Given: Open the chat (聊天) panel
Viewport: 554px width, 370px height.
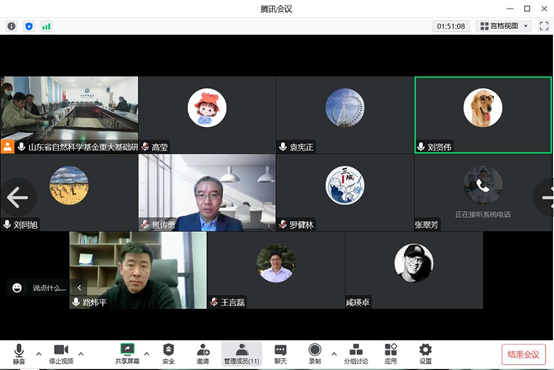Looking at the screenshot, I should (281, 353).
